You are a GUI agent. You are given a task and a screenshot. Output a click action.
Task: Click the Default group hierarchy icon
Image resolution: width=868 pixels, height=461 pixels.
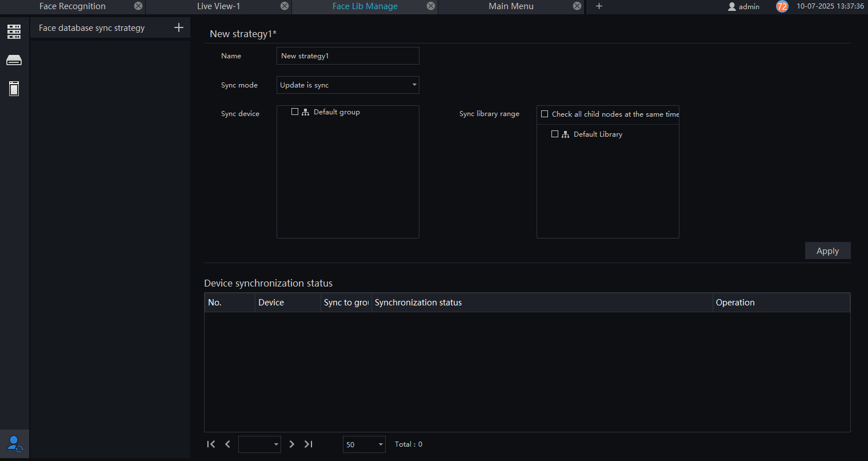point(306,112)
